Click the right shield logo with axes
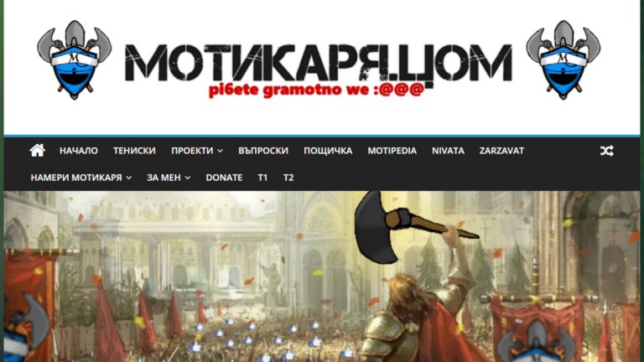 pyautogui.click(x=563, y=60)
